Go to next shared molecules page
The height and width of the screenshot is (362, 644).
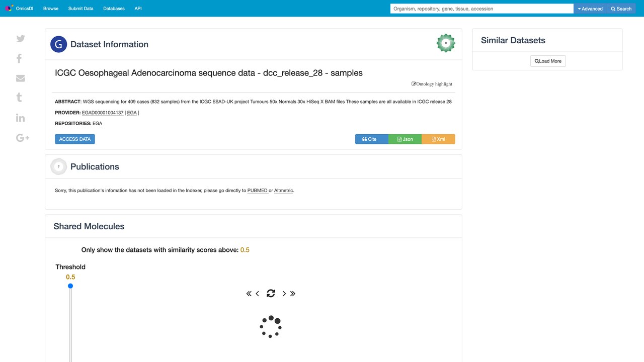(284, 294)
